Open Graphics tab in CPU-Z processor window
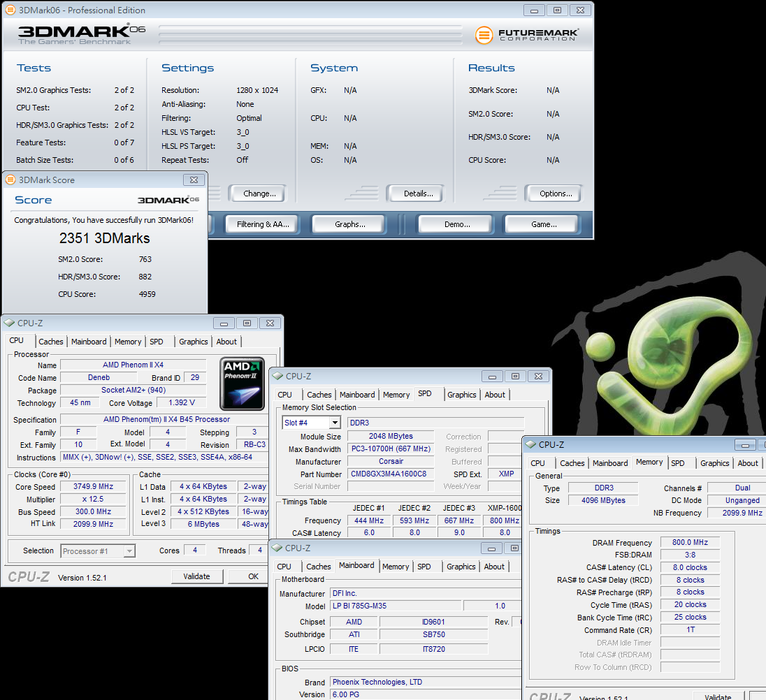This screenshot has width=766, height=700. point(194,342)
